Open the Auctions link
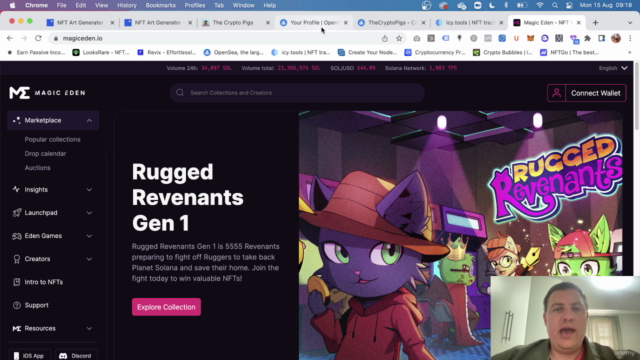The height and width of the screenshot is (360, 640). coord(38,168)
